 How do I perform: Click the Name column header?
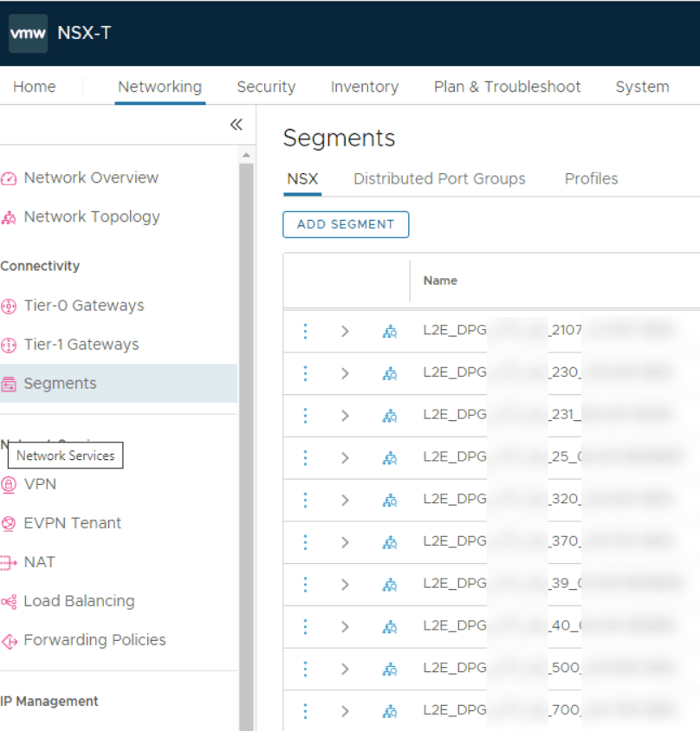click(x=440, y=281)
